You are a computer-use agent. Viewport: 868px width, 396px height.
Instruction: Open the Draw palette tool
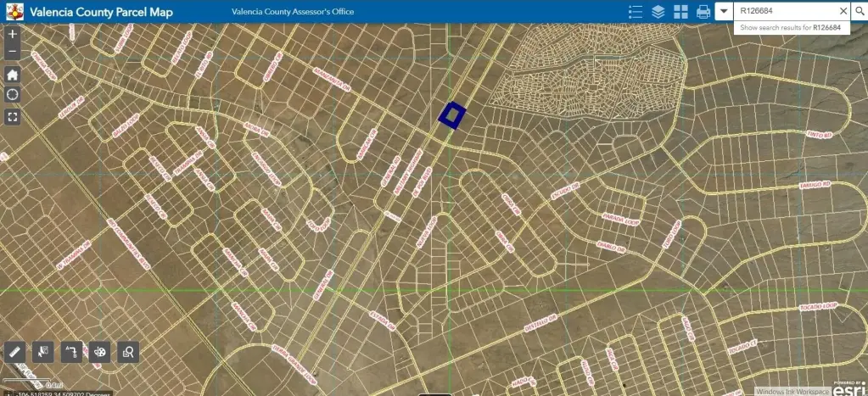pyautogui.click(x=100, y=351)
